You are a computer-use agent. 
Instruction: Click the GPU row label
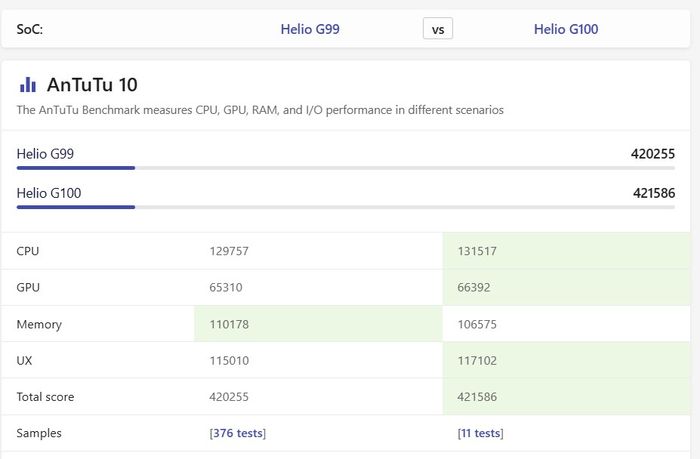[28, 287]
